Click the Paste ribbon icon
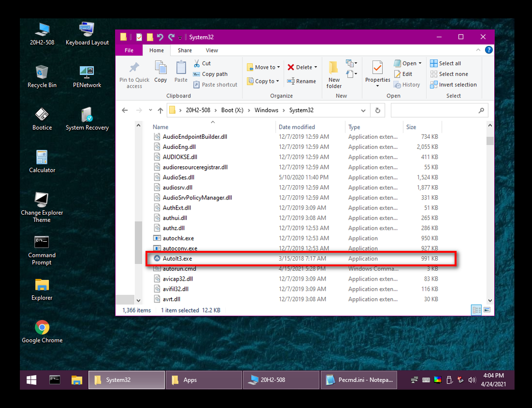The height and width of the screenshot is (408, 532). click(x=181, y=71)
